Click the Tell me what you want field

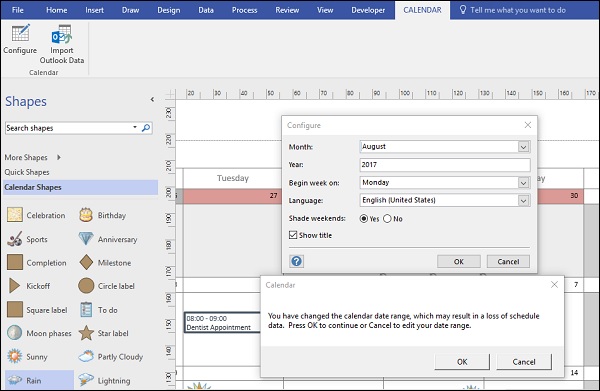pyautogui.click(x=518, y=10)
